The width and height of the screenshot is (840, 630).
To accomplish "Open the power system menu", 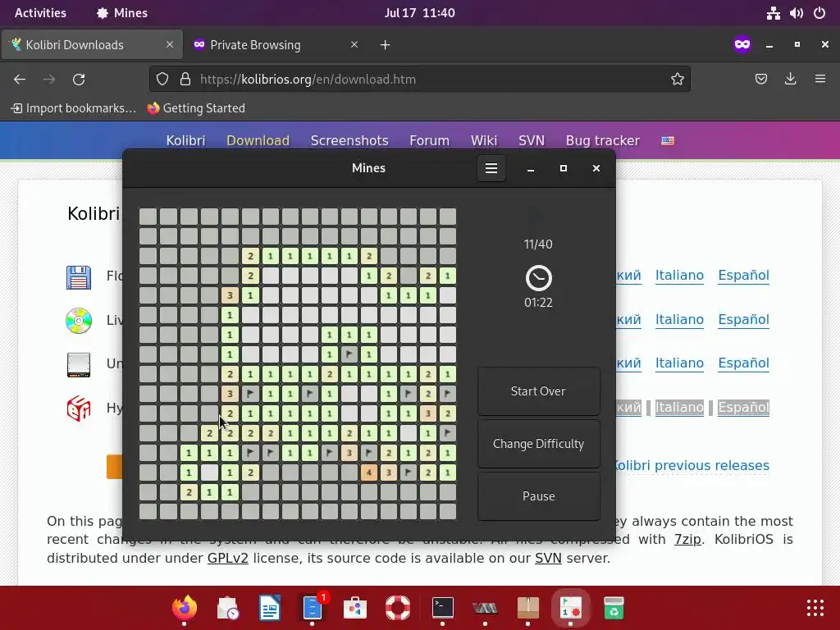I will point(819,13).
